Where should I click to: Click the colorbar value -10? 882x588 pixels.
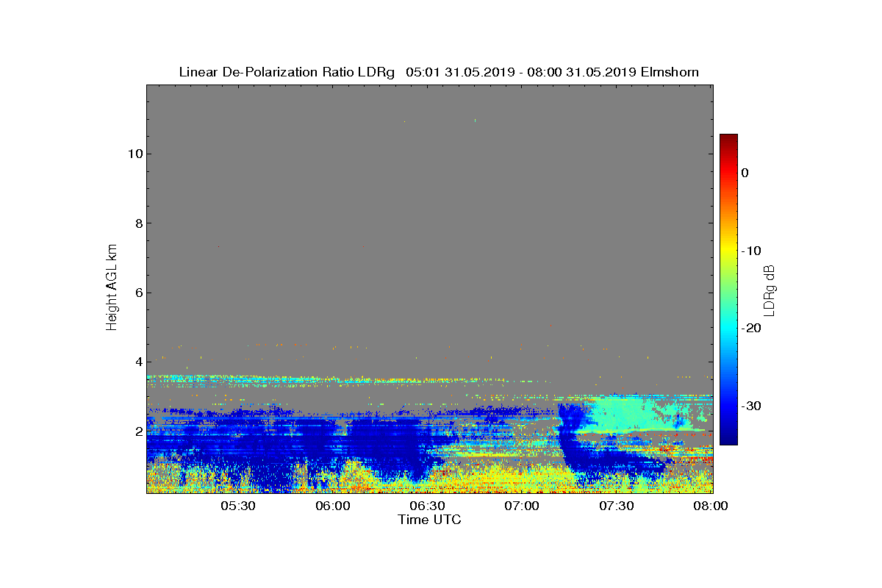[751, 251]
